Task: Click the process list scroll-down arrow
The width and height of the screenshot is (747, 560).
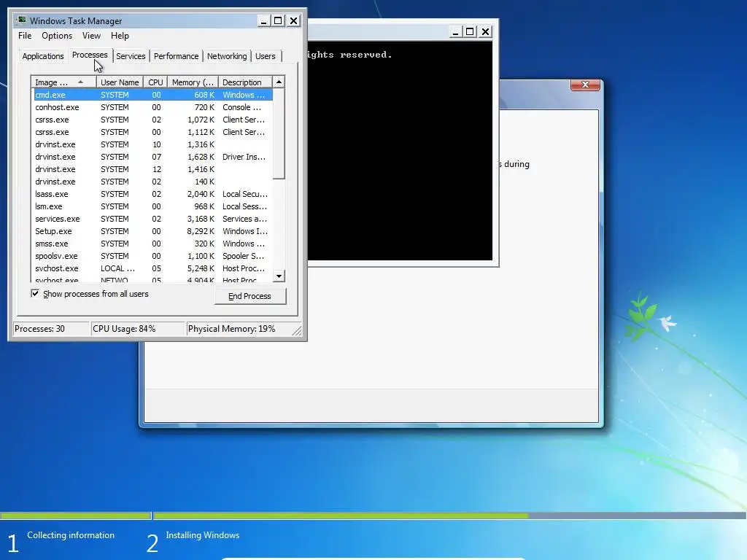Action: click(x=279, y=276)
